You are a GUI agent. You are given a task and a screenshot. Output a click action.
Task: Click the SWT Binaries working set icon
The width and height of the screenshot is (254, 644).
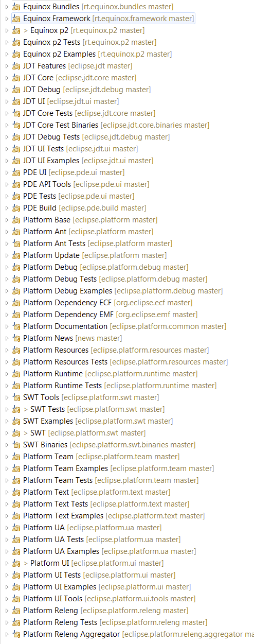[x=16, y=445]
